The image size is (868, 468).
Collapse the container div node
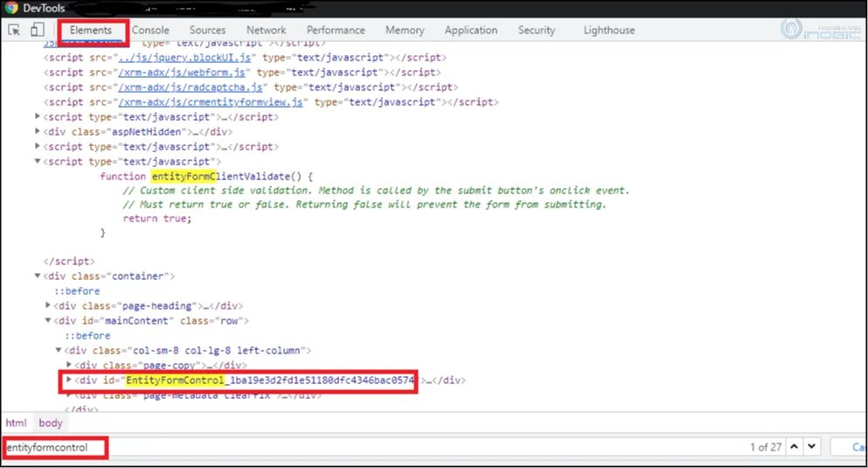click(38, 276)
